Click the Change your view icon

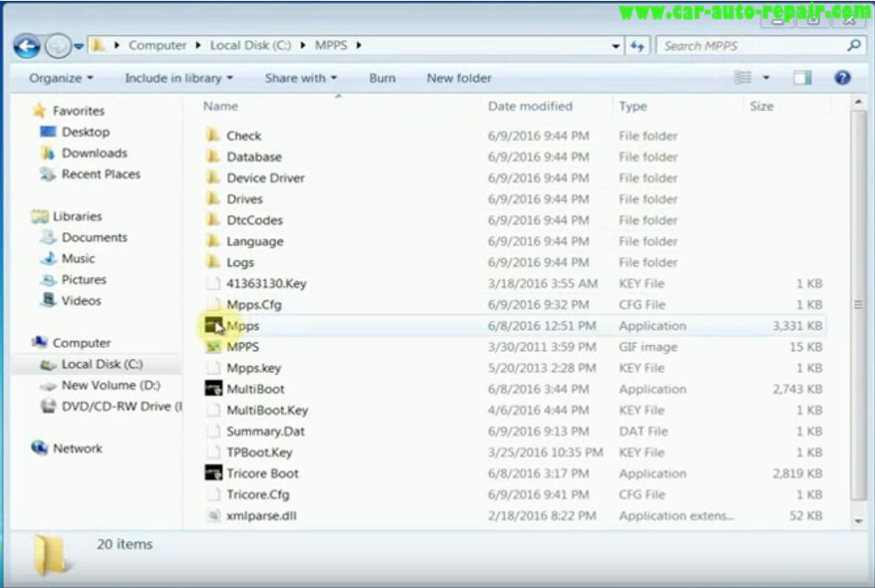click(x=743, y=77)
